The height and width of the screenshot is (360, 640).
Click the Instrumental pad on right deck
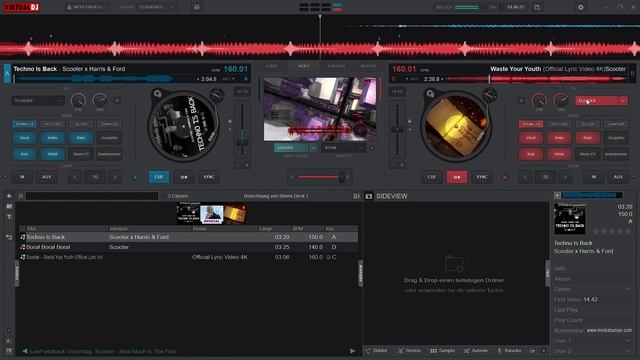pos(616,154)
